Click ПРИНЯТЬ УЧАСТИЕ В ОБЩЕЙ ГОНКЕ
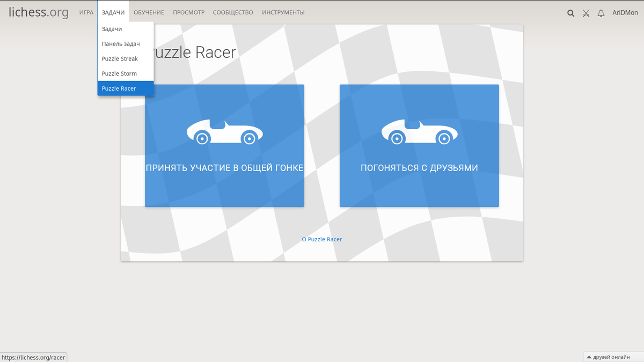 coord(224,146)
